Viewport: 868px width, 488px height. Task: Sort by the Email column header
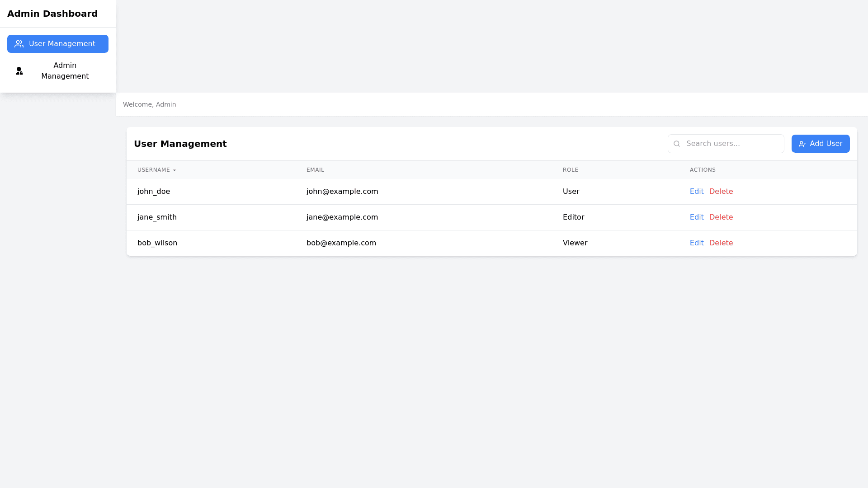[315, 170]
